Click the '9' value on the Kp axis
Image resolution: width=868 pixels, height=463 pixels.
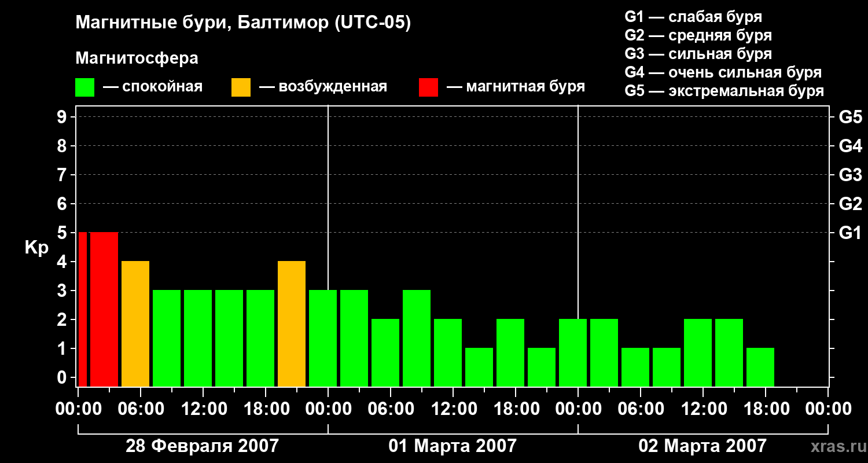(x=63, y=117)
